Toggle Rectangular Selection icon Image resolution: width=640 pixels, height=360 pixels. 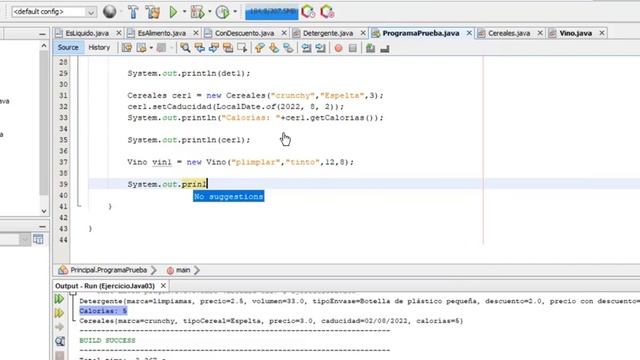(242, 48)
